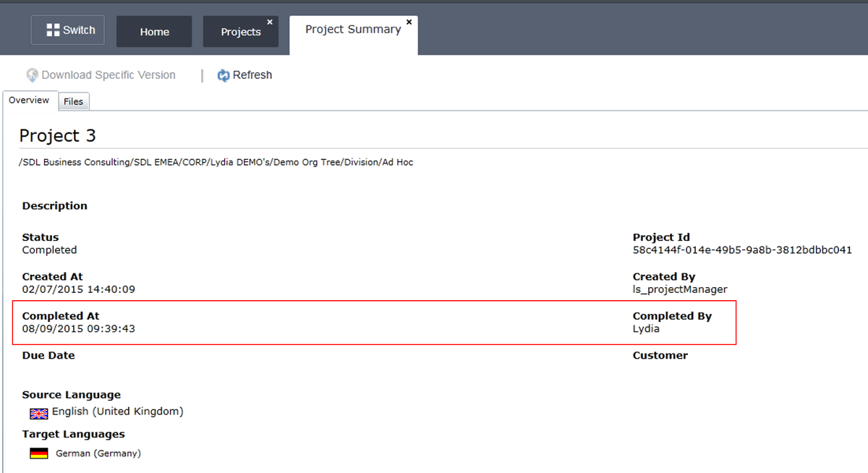Close the Projects tab
Image resolution: width=868 pixels, height=473 pixels.
coord(270,22)
